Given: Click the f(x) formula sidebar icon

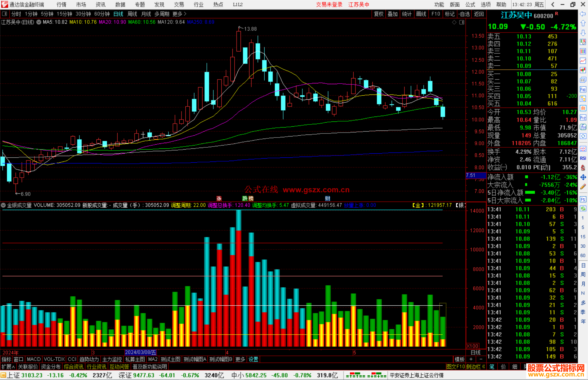Looking at the screenshot, I should pyautogui.click(x=583, y=127).
